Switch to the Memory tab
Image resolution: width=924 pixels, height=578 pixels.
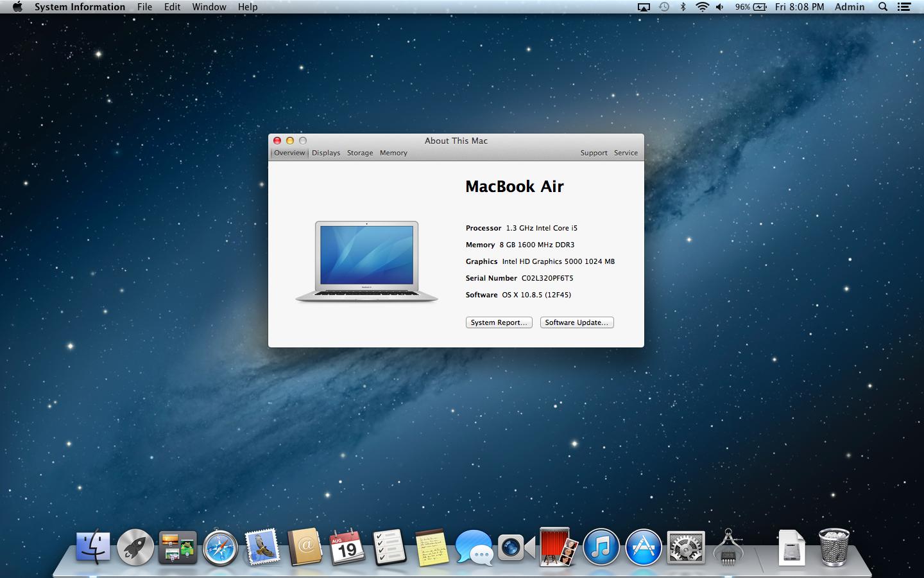coord(393,153)
